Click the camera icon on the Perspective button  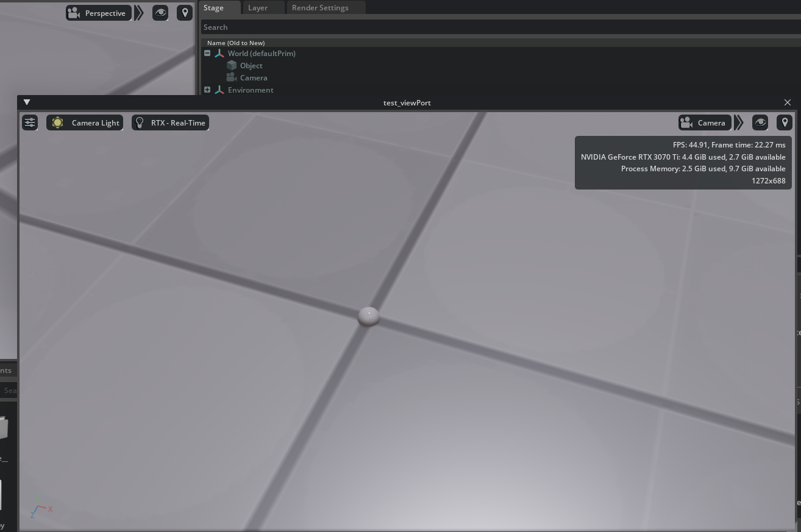point(74,13)
